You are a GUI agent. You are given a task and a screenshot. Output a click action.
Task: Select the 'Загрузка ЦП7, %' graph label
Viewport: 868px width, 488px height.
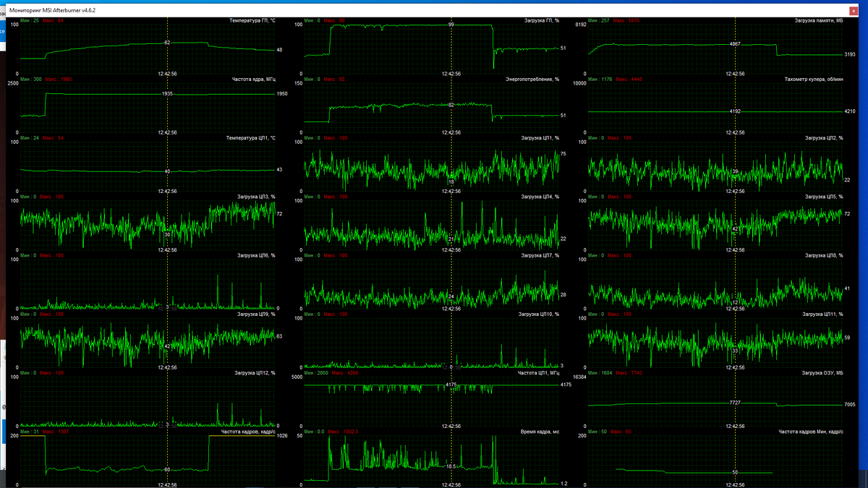coord(540,255)
